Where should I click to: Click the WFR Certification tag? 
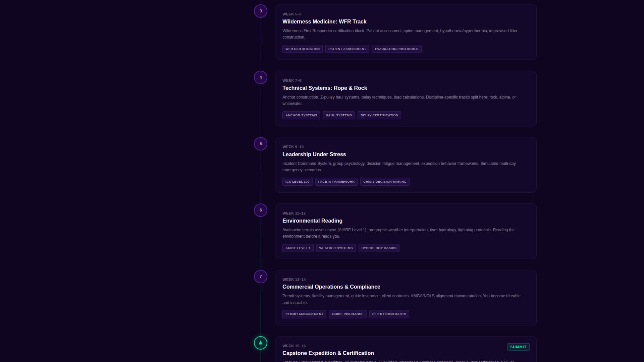(x=303, y=49)
